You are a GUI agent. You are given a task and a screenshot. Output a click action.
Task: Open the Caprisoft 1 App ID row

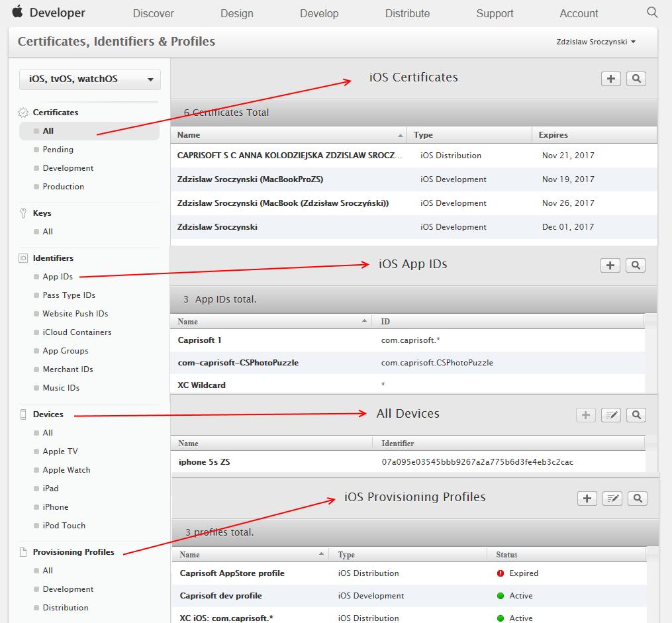(x=408, y=340)
